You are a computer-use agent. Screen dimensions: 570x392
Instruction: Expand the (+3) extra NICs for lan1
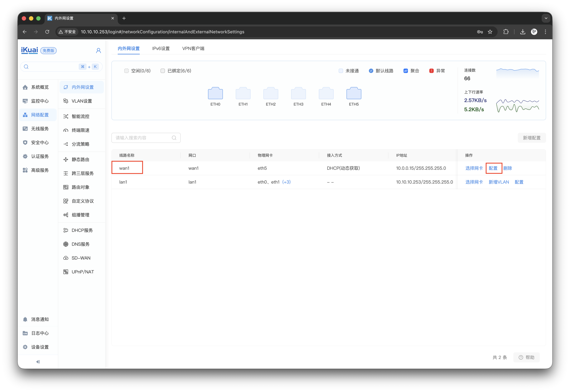click(286, 182)
